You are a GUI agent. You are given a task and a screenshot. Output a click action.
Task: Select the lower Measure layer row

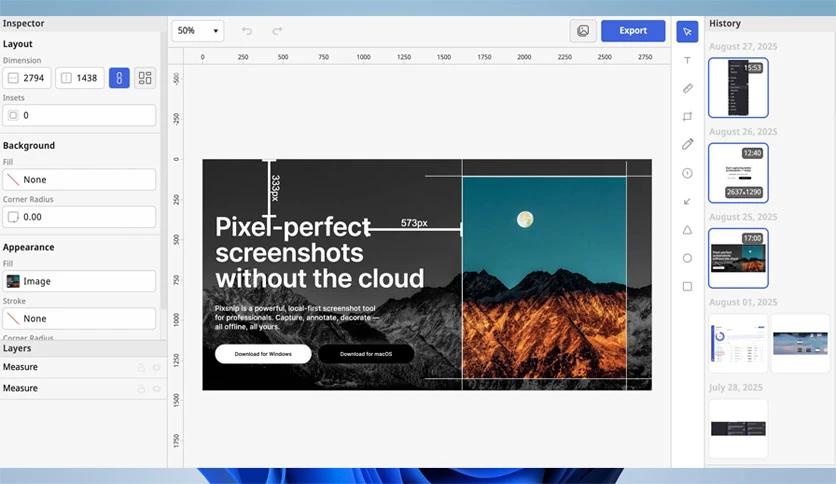[x=83, y=389]
